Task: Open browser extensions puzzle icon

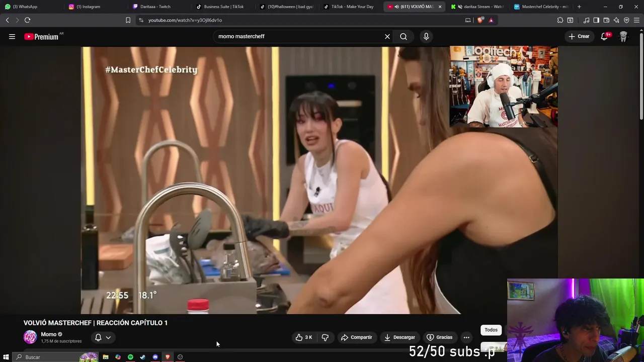Action: click(560, 20)
